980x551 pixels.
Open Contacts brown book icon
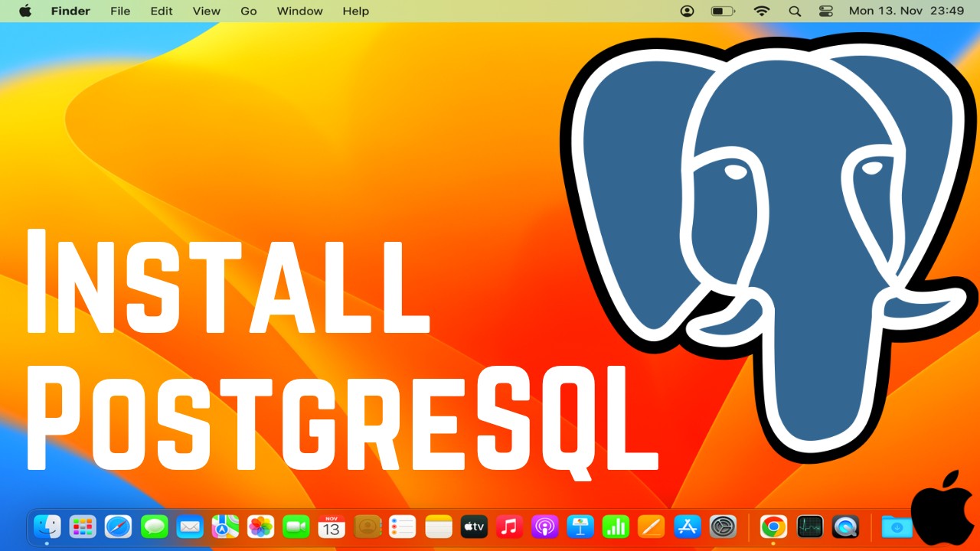367,527
